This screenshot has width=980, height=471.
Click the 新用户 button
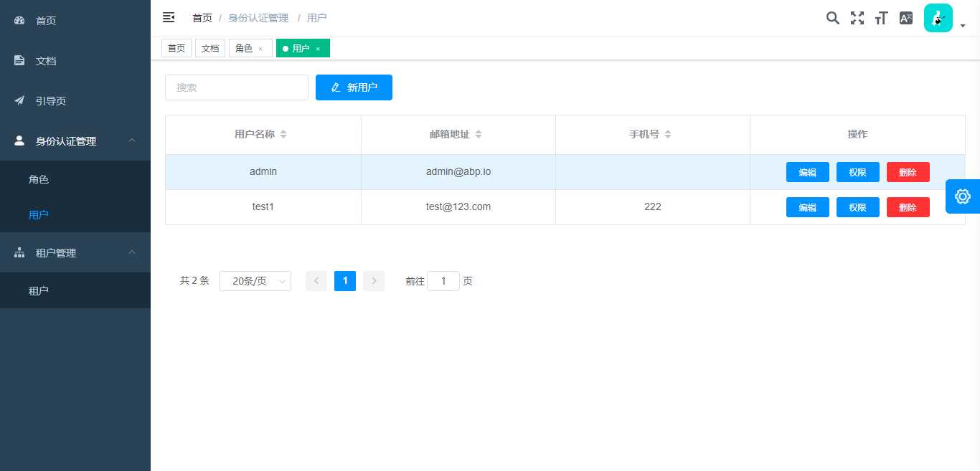[x=354, y=87]
